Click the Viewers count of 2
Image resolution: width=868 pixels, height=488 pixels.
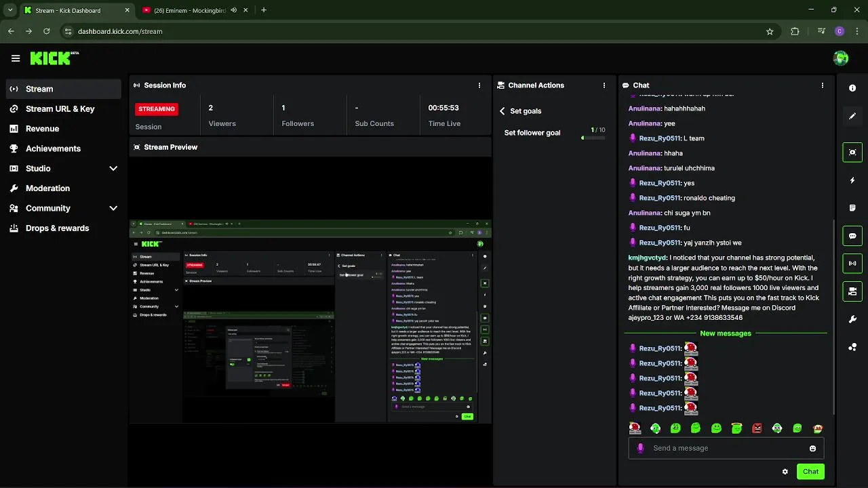[x=211, y=108]
